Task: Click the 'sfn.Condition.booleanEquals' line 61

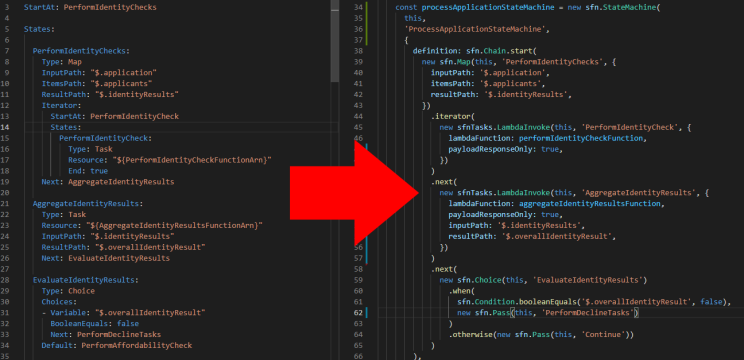Action: pyautogui.click(x=594, y=302)
